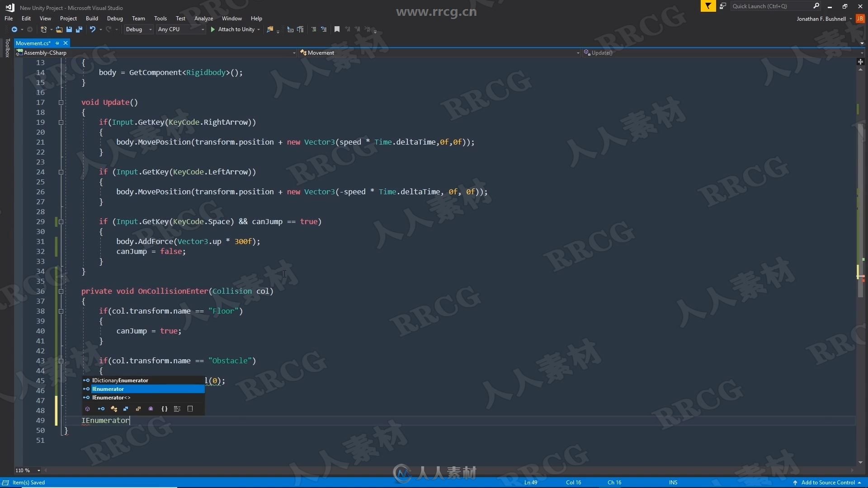
Task: Click the New Project toolbar icon
Action: pyautogui.click(x=43, y=29)
